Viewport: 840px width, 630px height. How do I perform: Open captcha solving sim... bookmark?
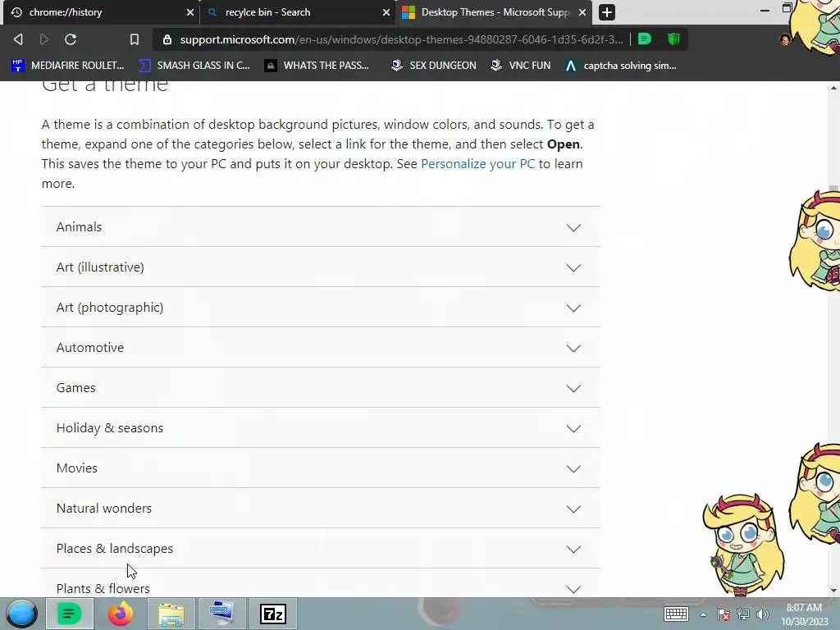pyautogui.click(x=620, y=66)
